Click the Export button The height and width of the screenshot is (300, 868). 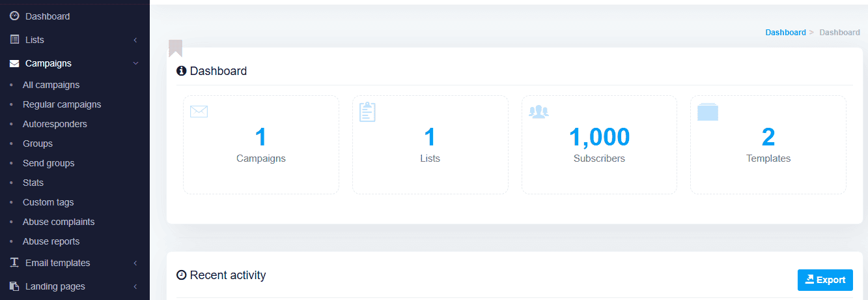point(825,280)
